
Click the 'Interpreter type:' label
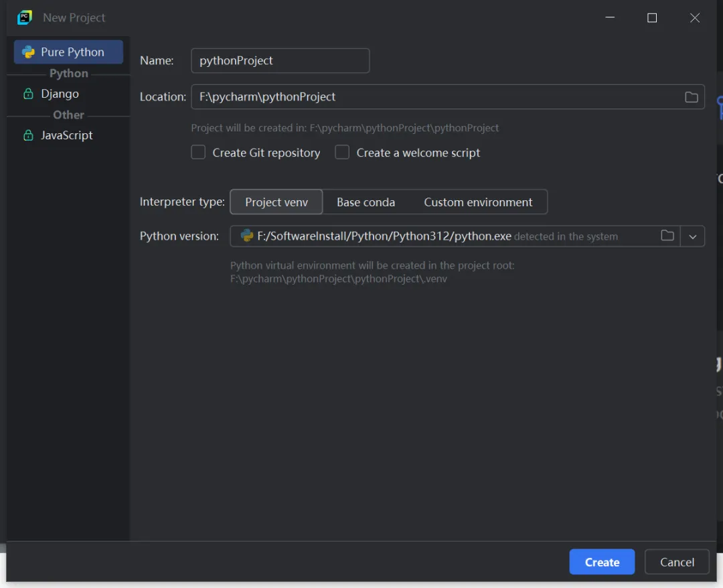[182, 202]
